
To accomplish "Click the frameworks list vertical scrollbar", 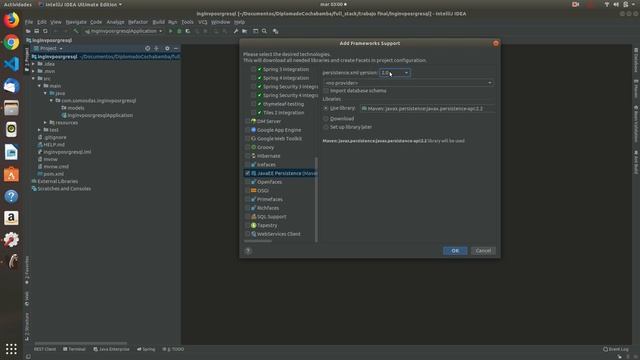I will [x=316, y=199].
